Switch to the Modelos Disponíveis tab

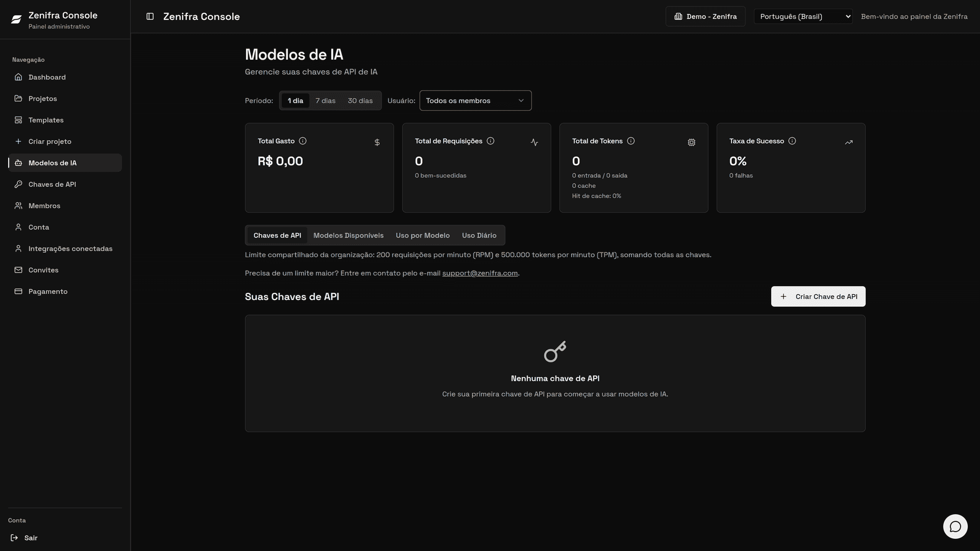pyautogui.click(x=348, y=235)
